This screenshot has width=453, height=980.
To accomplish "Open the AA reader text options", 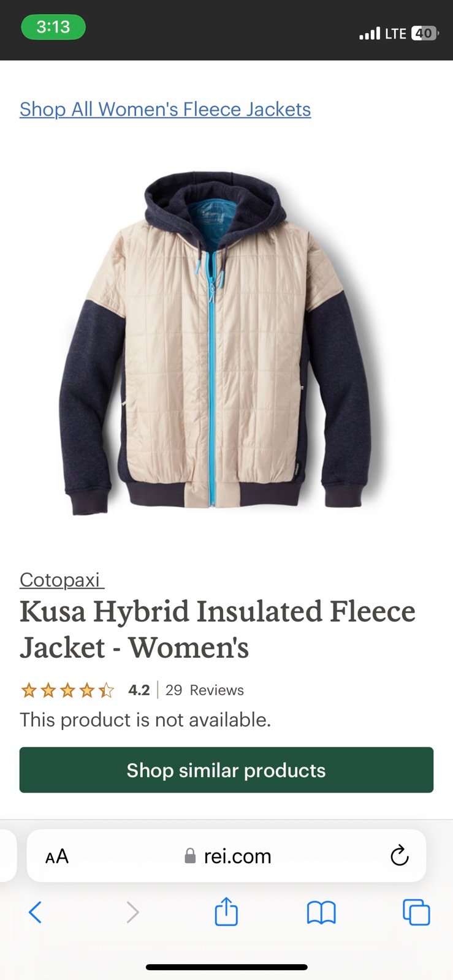I will click(x=57, y=856).
